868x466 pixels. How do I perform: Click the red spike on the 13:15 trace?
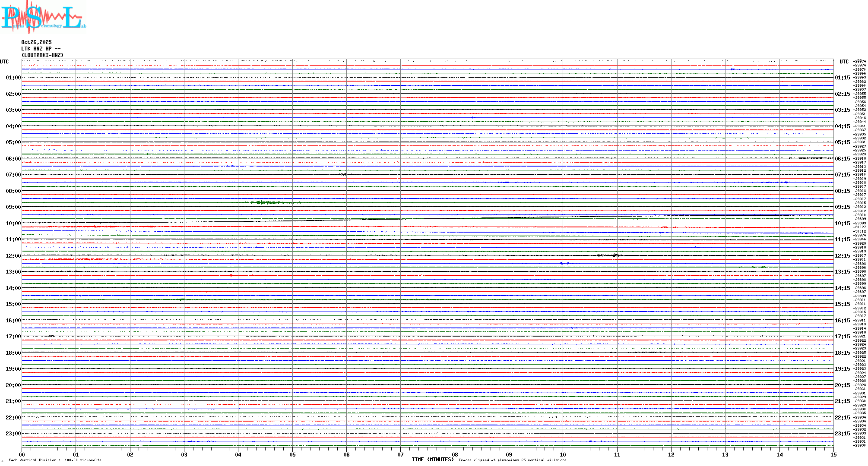pos(231,275)
